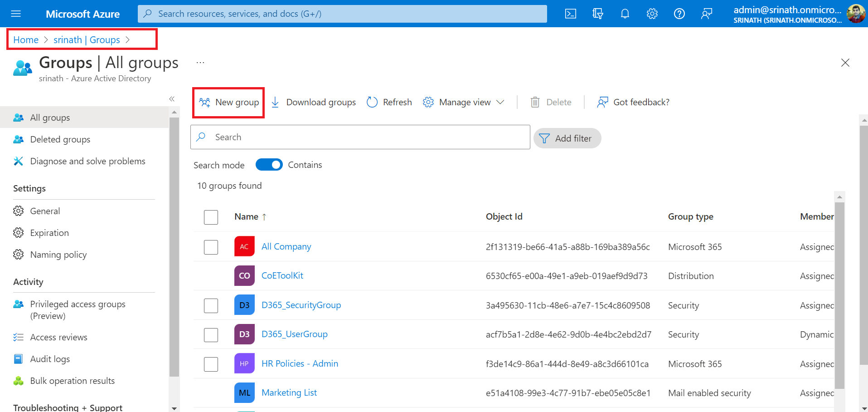Select the D365_SecurityGroup row checkbox
The height and width of the screenshot is (412, 868).
tap(211, 305)
